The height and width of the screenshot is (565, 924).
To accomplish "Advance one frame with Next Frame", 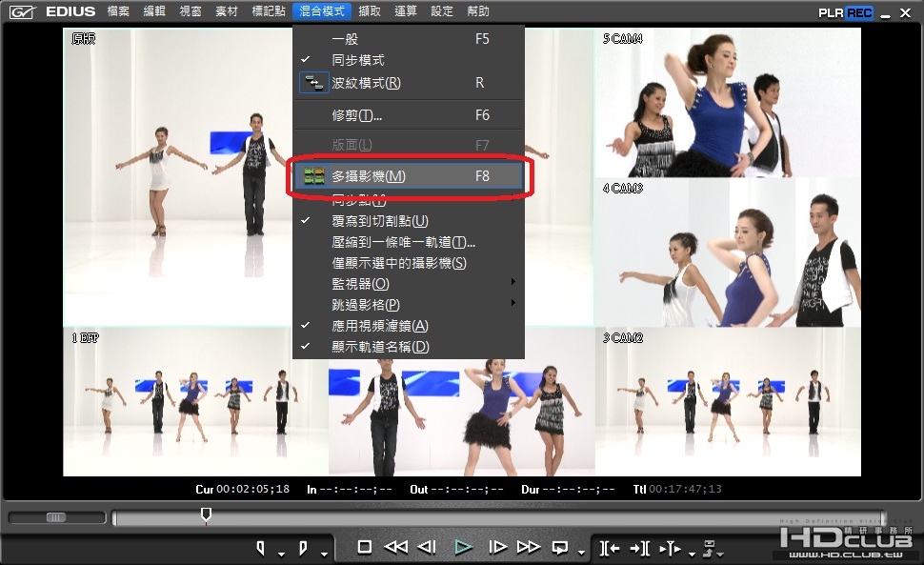I will 497,547.
